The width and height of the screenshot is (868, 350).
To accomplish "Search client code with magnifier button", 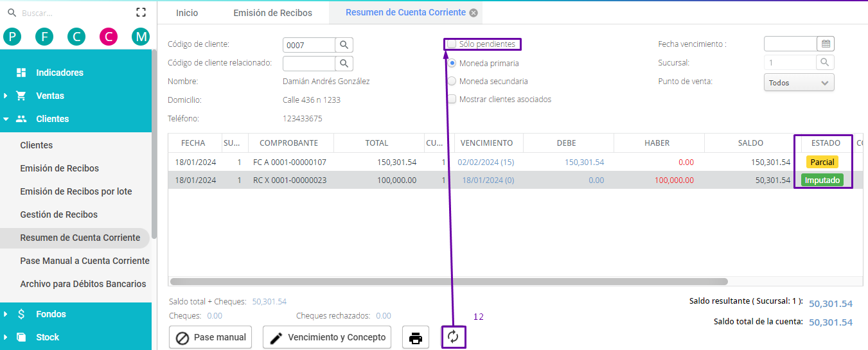I will point(344,45).
